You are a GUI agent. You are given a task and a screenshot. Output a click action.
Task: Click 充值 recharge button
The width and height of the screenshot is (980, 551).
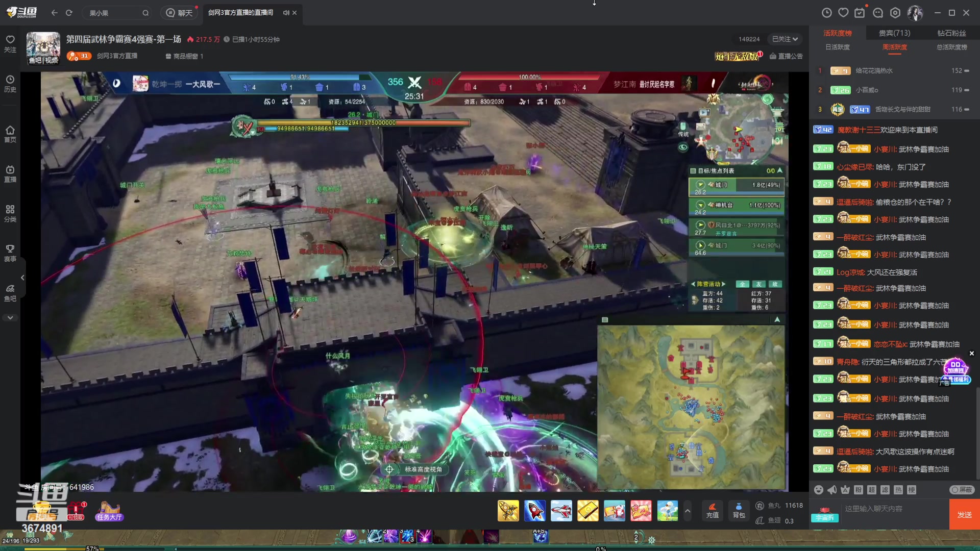713,511
